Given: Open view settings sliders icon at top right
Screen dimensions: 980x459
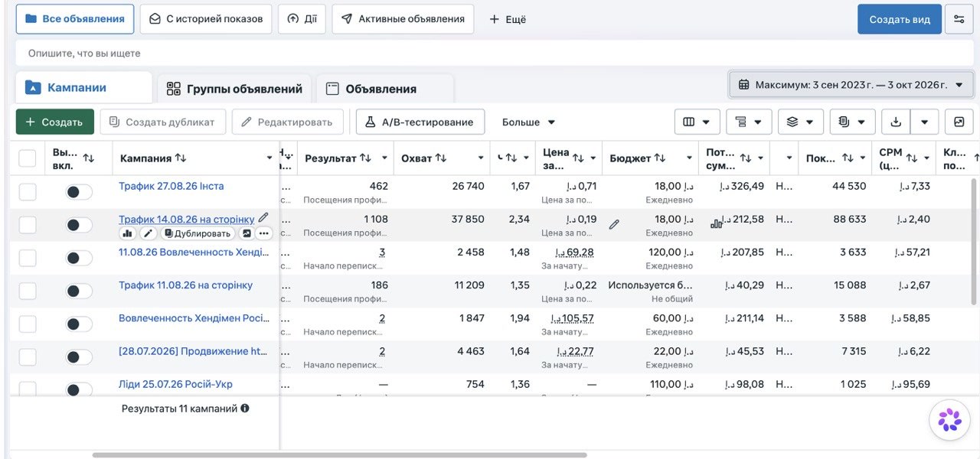Looking at the screenshot, I should pyautogui.click(x=959, y=19).
